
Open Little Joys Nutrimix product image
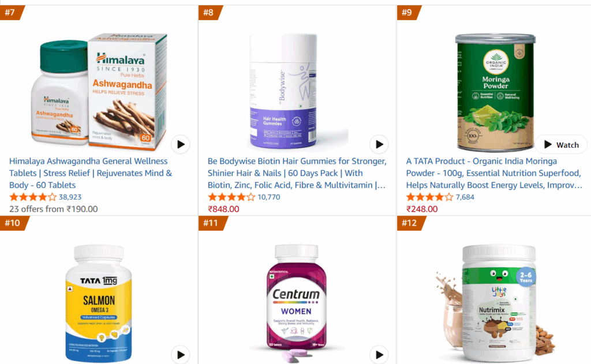coord(495,303)
